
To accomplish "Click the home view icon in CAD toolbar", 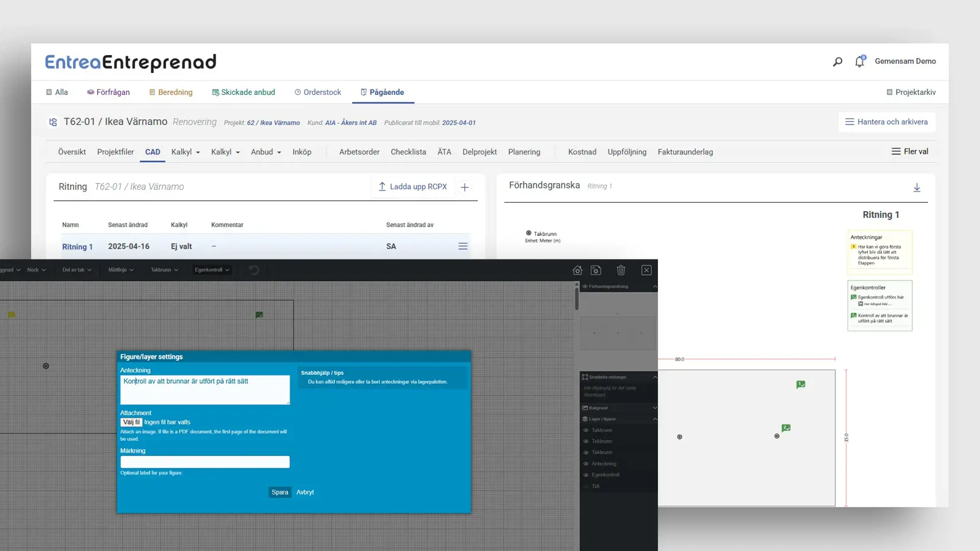I will pos(577,270).
